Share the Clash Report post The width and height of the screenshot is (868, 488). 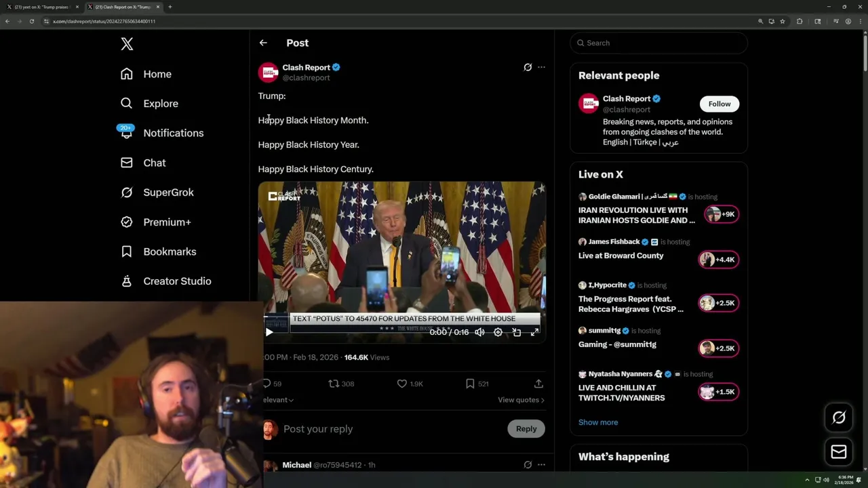[538, 384]
